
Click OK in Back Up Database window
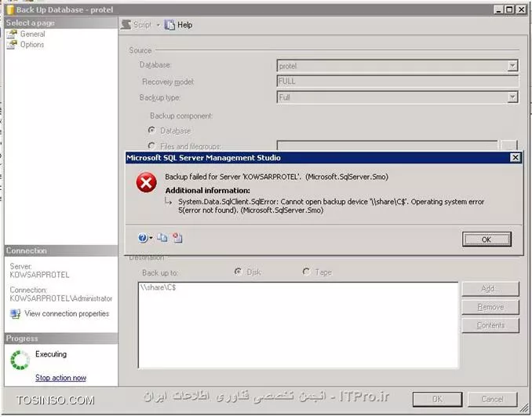coord(437,399)
